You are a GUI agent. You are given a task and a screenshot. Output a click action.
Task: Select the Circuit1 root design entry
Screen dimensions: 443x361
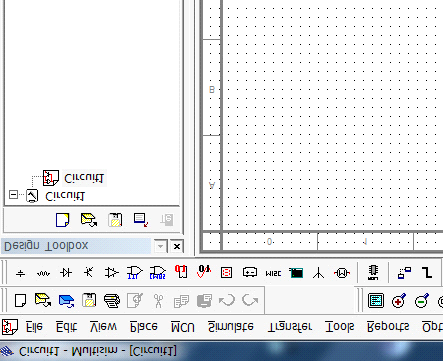(65, 196)
